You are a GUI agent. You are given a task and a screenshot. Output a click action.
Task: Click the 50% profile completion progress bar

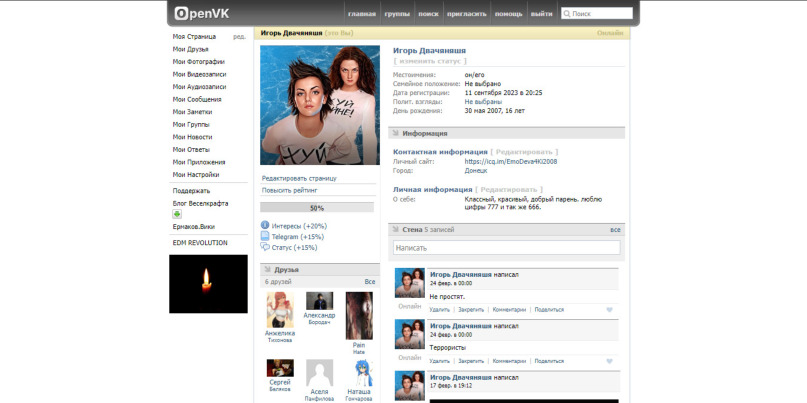point(318,208)
